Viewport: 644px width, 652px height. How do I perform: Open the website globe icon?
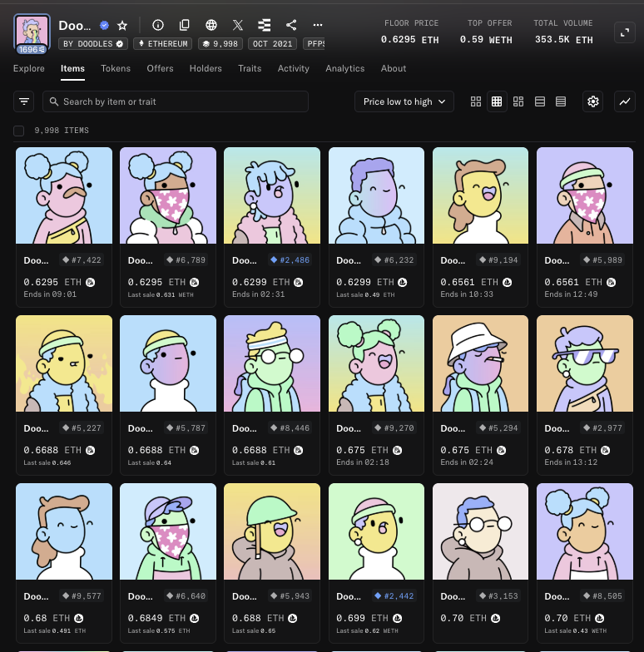pos(211,25)
